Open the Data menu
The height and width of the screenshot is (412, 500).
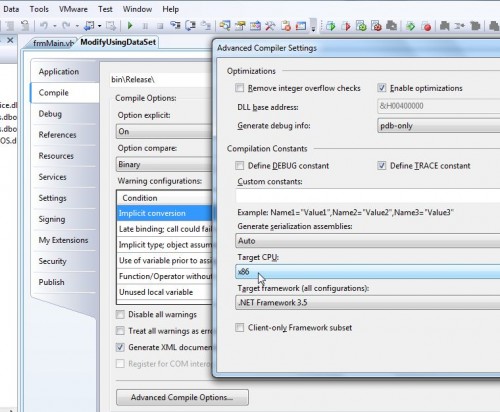click(11, 9)
